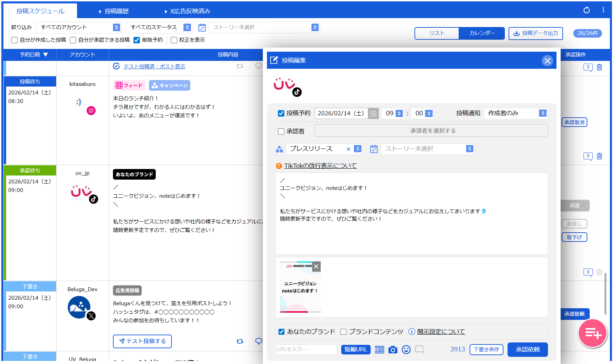614x364 pixels.
Task: Click the 下書き保存 button
Action: pos(486,350)
